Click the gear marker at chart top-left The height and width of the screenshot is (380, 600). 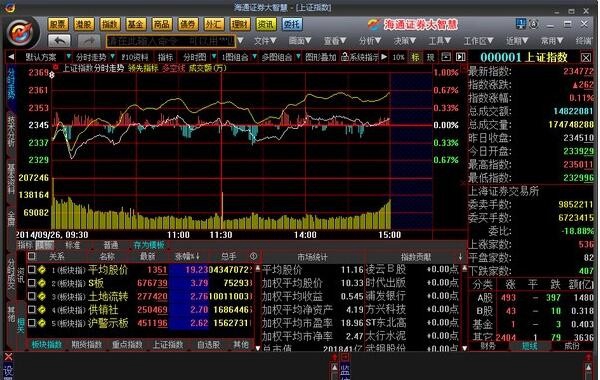[52, 75]
